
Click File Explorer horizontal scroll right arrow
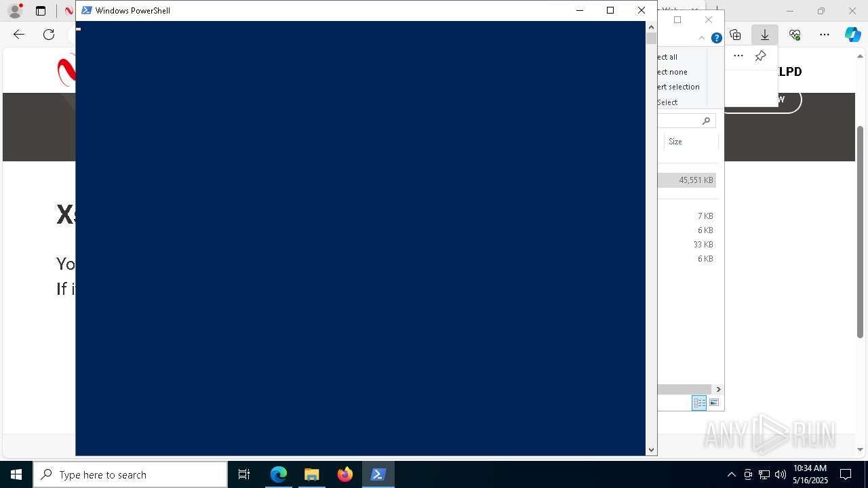[718, 389]
